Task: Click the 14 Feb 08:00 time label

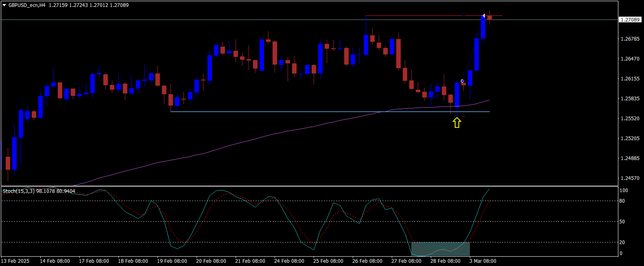Action: pos(55,261)
